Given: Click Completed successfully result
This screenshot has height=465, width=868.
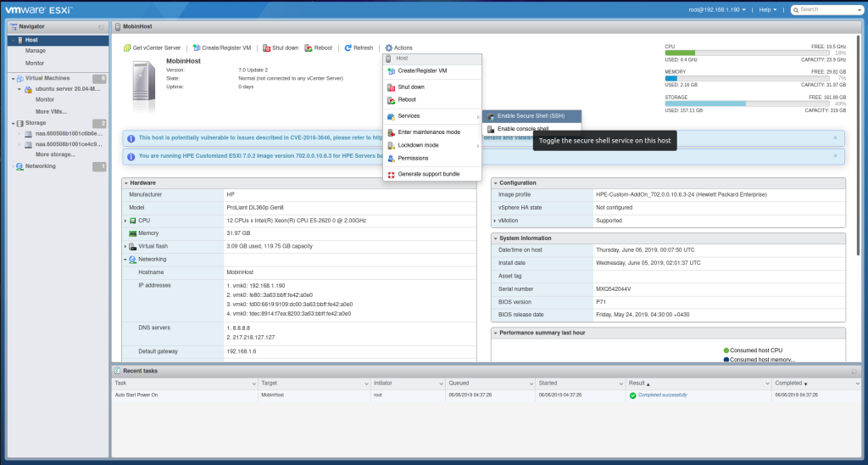Looking at the screenshot, I should (x=663, y=395).
